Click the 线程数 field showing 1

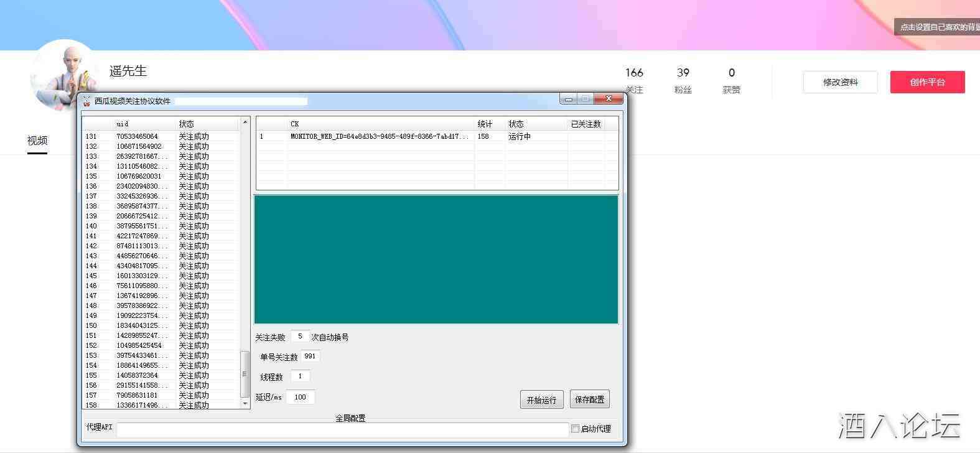tap(300, 376)
